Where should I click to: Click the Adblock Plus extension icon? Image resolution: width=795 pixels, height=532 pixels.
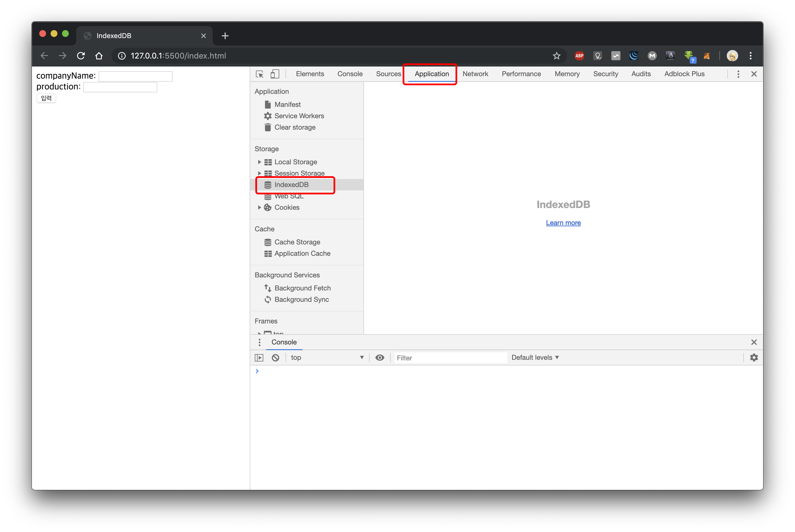579,56
